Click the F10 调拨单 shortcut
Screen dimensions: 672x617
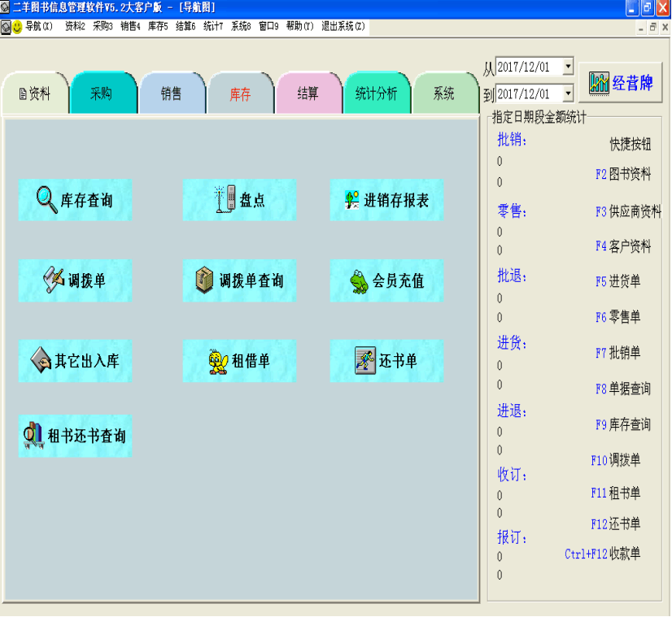pos(616,460)
